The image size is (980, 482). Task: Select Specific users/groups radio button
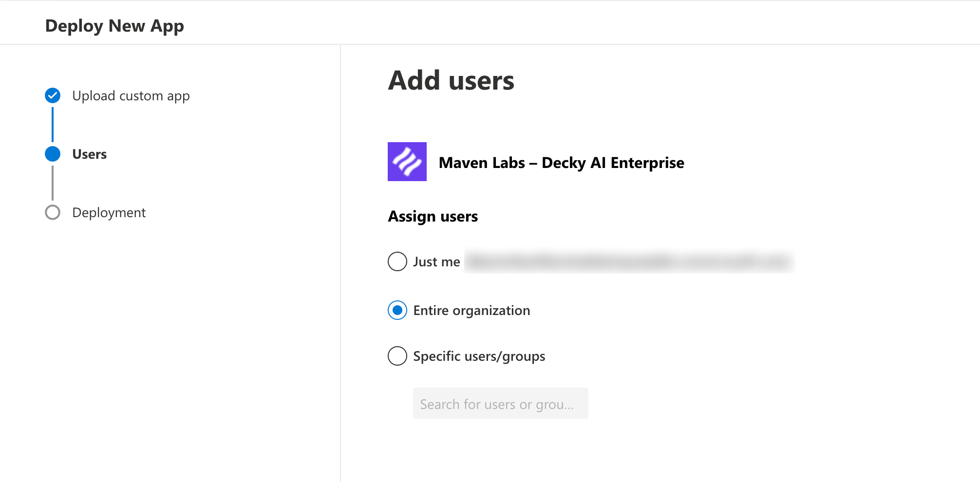tap(397, 356)
